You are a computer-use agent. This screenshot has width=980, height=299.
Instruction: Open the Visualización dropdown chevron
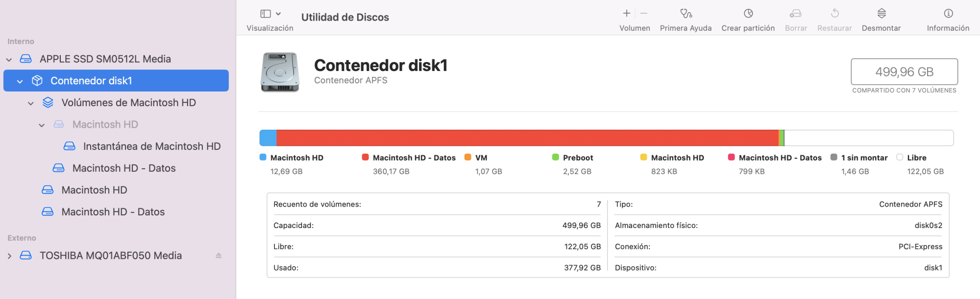tap(278, 14)
